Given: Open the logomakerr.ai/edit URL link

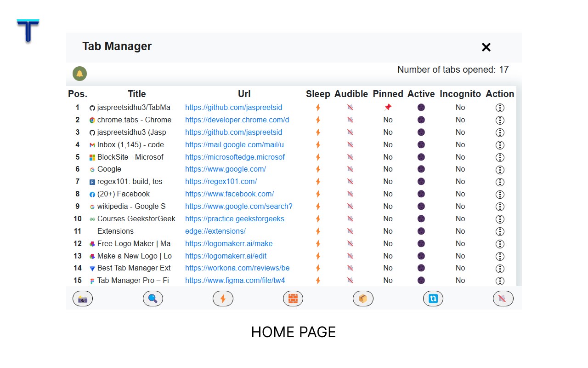Looking at the screenshot, I should pos(226,256).
